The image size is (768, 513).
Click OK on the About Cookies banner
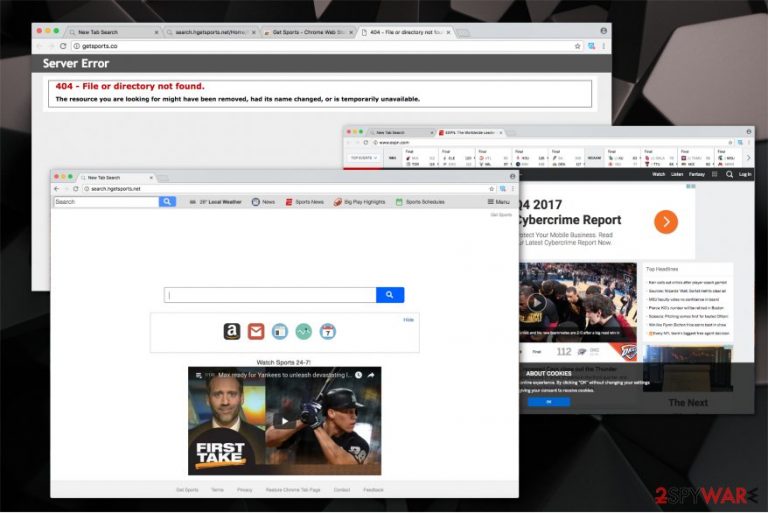coord(549,402)
